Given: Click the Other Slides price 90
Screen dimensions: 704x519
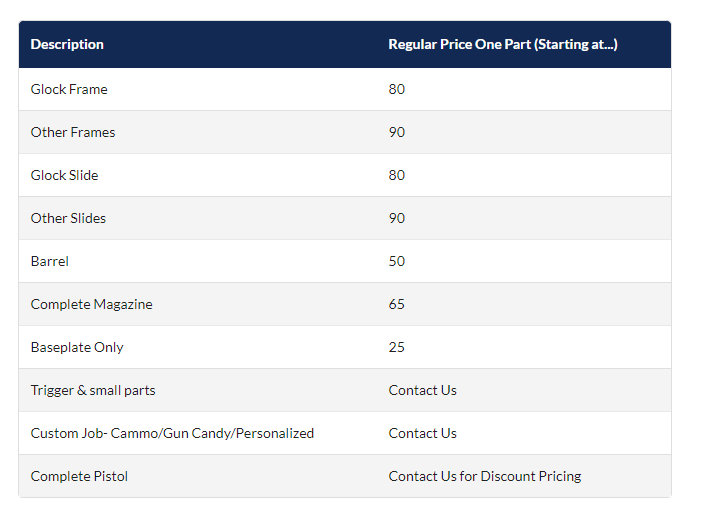Looking at the screenshot, I should coord(397,218).
